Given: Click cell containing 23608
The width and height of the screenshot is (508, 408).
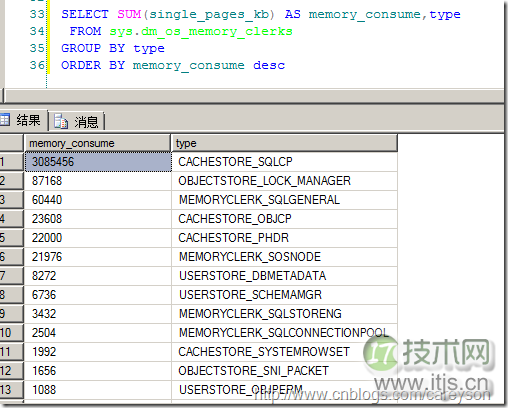Looking at the screenshot, I should coord(98,219).
